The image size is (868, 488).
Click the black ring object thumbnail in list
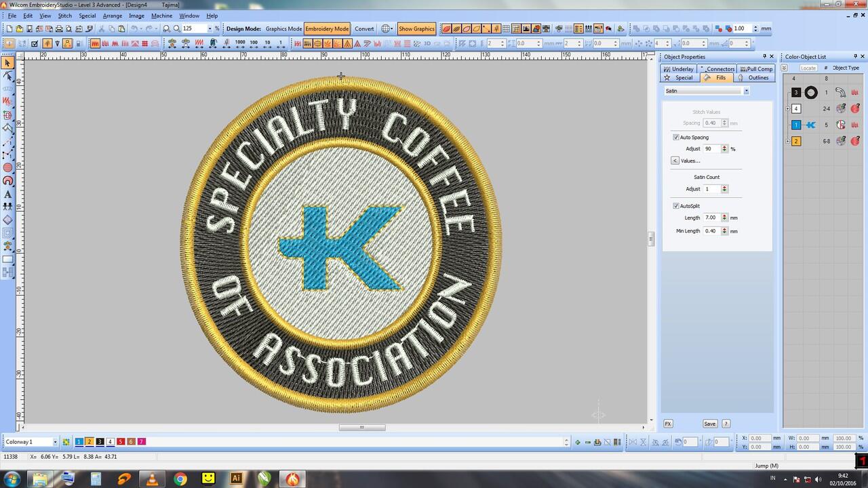(811, 93)
